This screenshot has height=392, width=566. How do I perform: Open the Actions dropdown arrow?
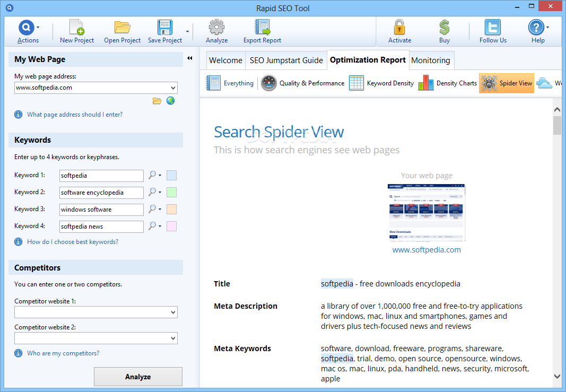pos(38,28)
